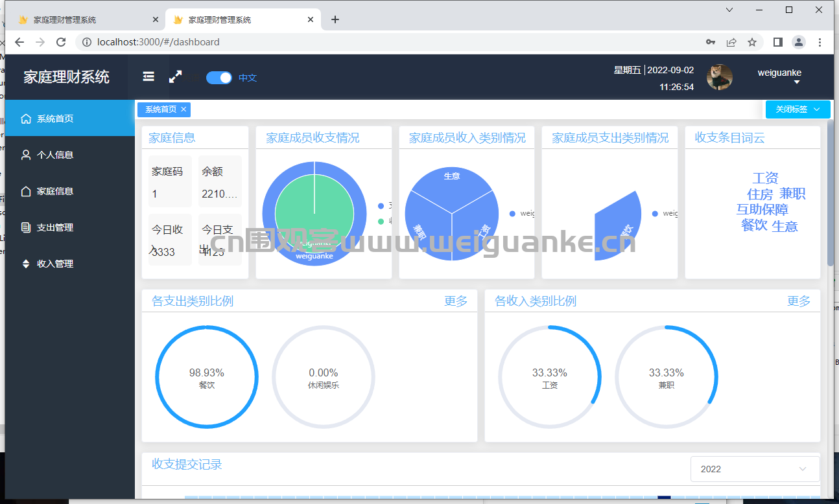This screenshot has height=504, width=839.
Task: Reload the page in the browser
Action: point(61,42)
